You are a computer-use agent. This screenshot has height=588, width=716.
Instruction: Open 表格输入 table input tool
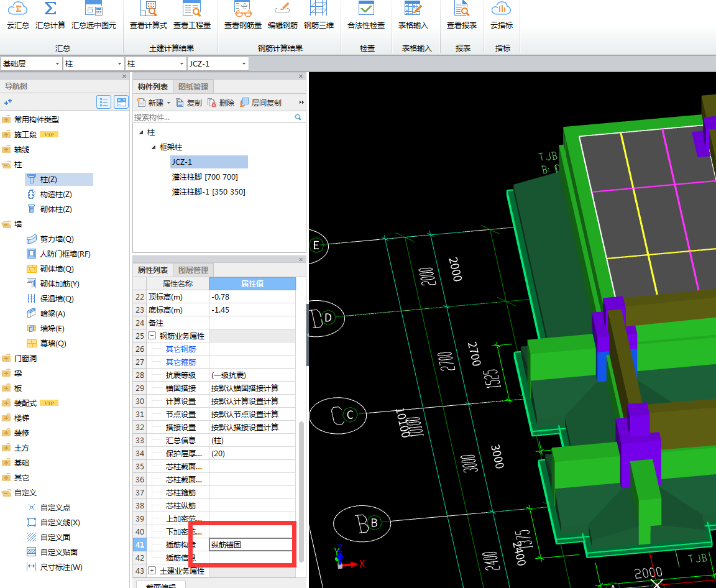(x=413, y=16)
